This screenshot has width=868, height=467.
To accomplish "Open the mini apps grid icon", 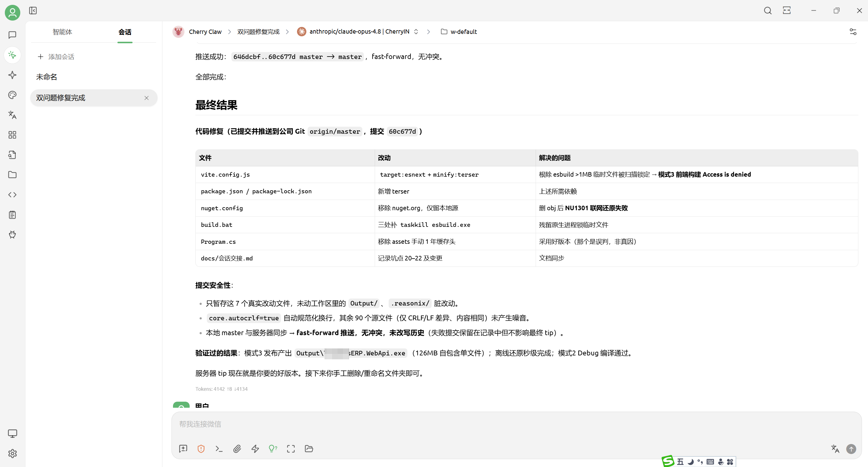I will [x=12, y=135].
